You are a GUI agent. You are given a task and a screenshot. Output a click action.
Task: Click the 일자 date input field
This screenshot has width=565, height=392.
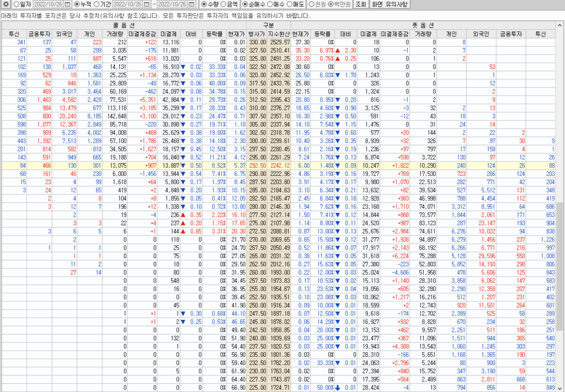tap(47, 4)
